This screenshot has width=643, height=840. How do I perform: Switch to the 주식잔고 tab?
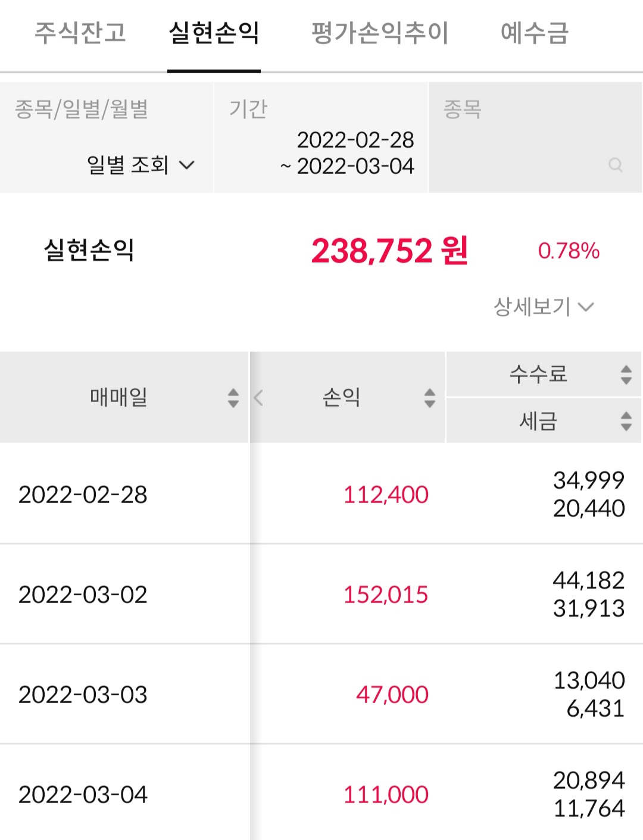pyautogui.click(x=80, y=33)
